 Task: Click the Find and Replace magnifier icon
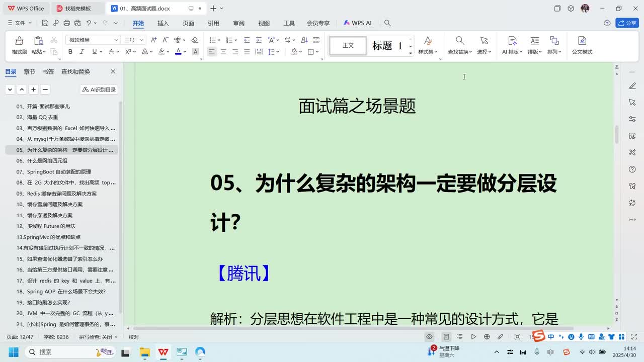click(x=460, y=41)
